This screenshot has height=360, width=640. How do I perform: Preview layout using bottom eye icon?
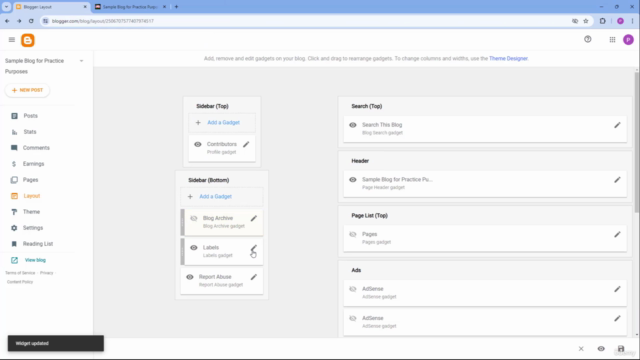click(x=601, y=349)
